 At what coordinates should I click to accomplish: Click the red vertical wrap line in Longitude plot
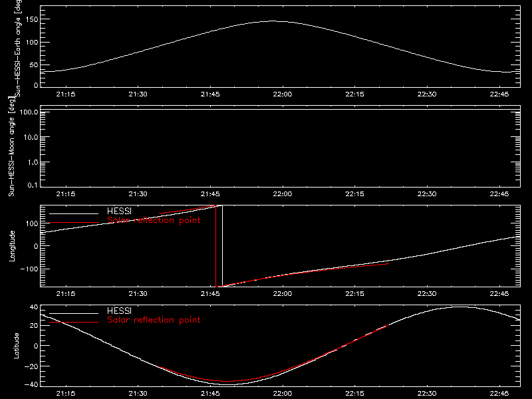click(216, 246)
